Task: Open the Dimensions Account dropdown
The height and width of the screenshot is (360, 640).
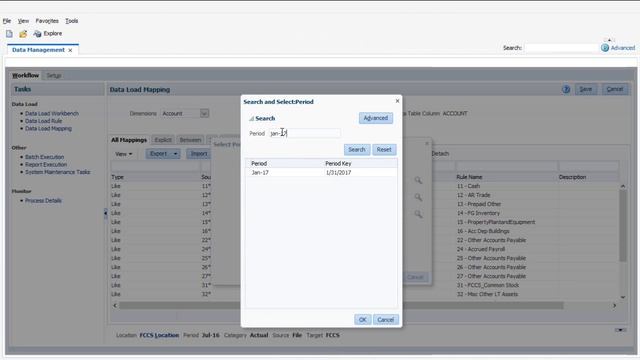Action: pyautogui.click(x=204, y=113)
